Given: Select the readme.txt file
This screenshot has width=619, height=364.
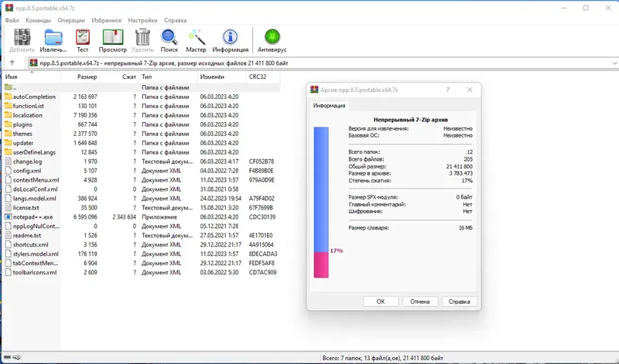Looking at the screenshot, I should (x=27, y=236).
